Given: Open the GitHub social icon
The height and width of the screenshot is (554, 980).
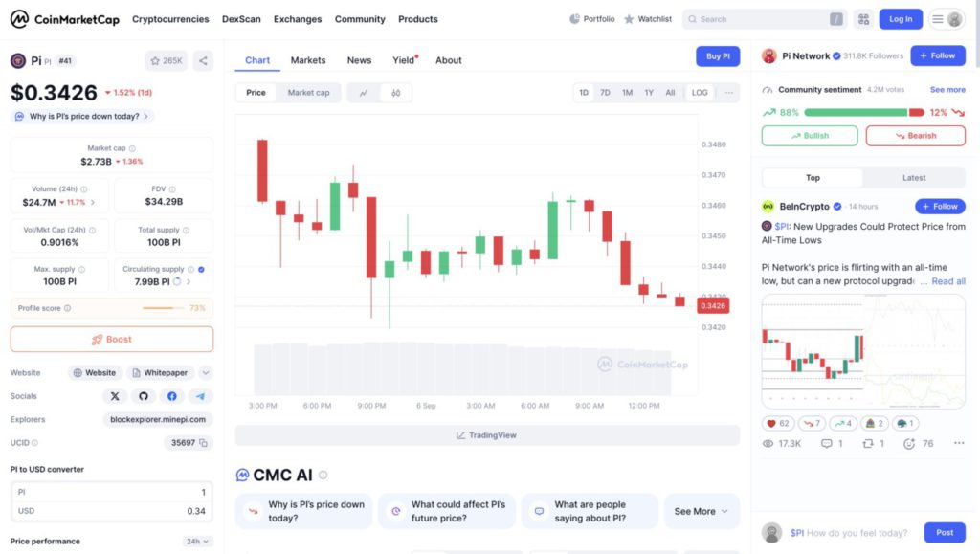Looking at the screenshot, I should (144, 396).
